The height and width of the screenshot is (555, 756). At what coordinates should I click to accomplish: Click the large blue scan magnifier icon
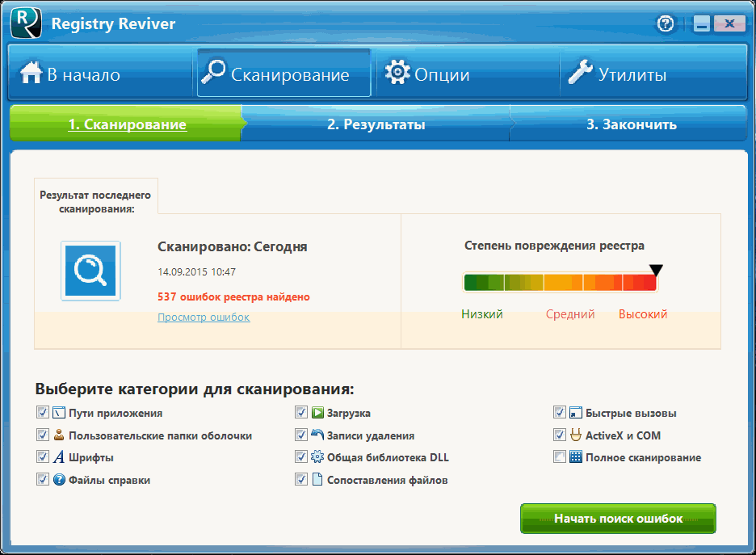(90, 271)
